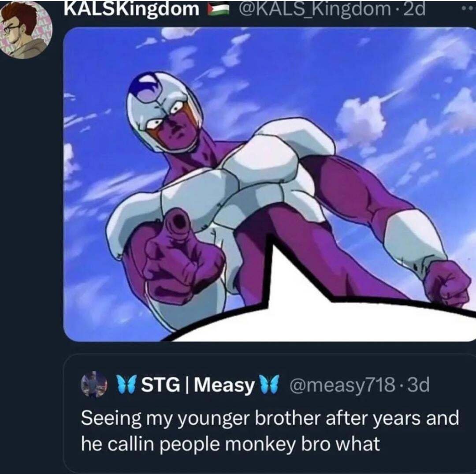Expand the attached anime reaction image
Viewport: 476px width, 474px height.
coord(270,184)
